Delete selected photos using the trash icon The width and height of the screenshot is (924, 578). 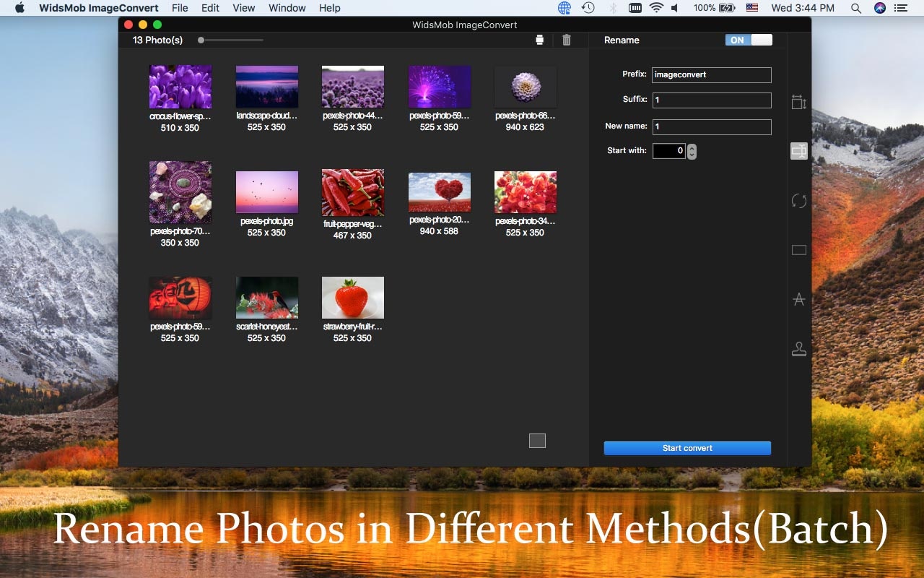coord(567,40)
